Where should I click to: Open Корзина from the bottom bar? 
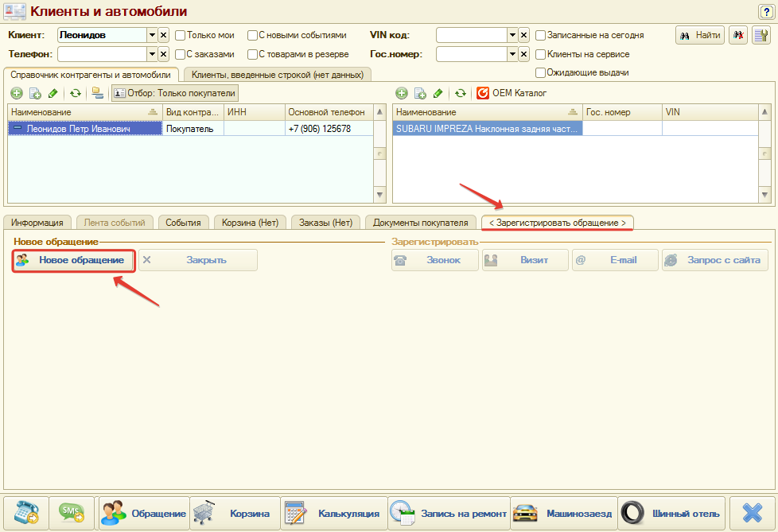point(235,513)
